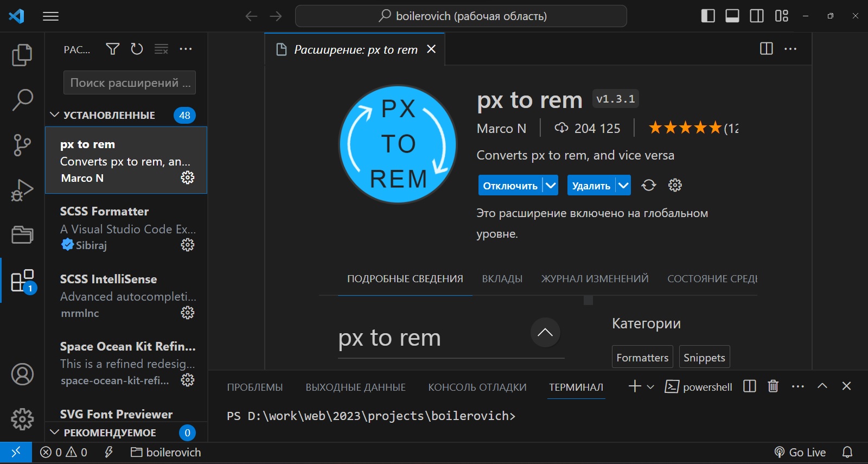This screenshot has width=868, height=464.
Task: Select the ТЕРМИНАЛ panel tab
Action: coord(576,387)
